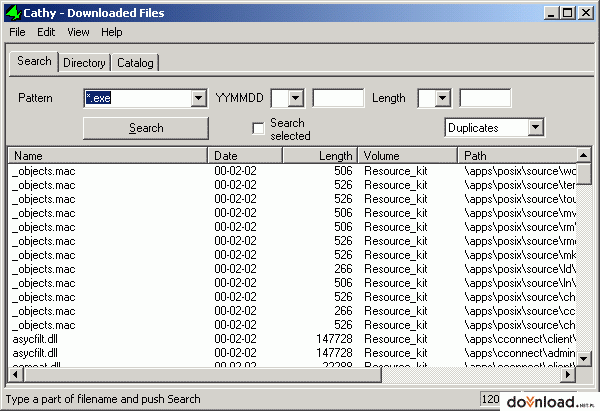
Task: Sort by Length column header
Action: [x=320, y=156]
